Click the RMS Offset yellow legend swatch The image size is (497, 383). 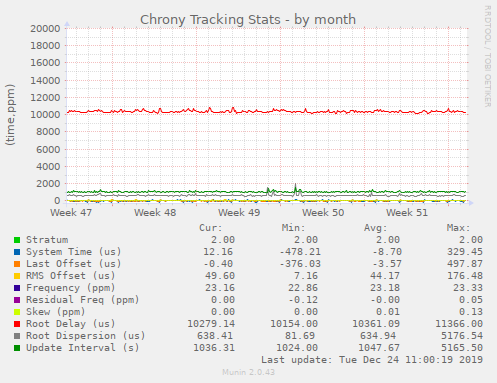point(17,276)
